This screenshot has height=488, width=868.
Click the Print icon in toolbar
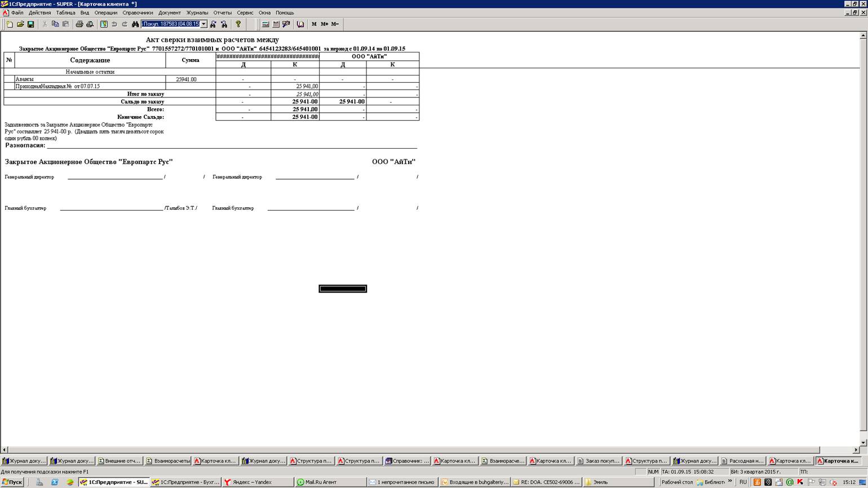coord(79,24)
